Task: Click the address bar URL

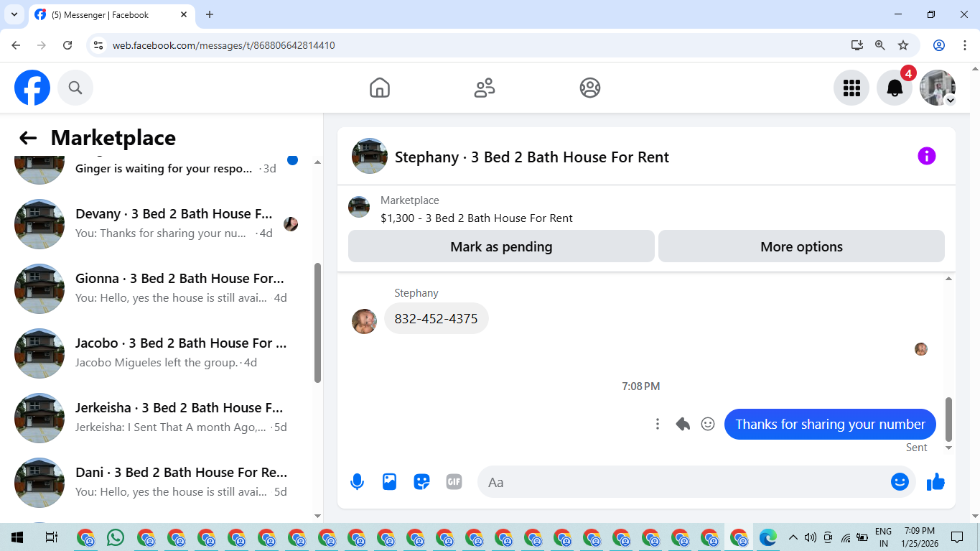Action: pyautogui.click(x=224, y=45)
